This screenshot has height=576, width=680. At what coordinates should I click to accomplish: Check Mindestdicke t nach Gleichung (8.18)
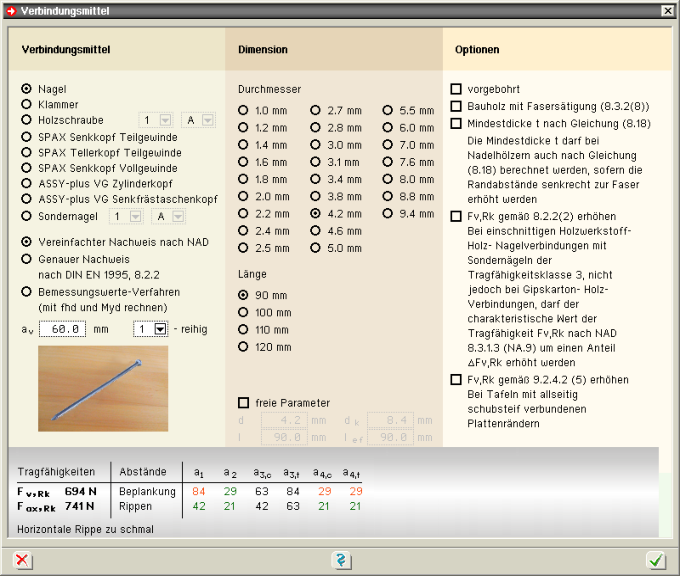(x=457, y=123)
